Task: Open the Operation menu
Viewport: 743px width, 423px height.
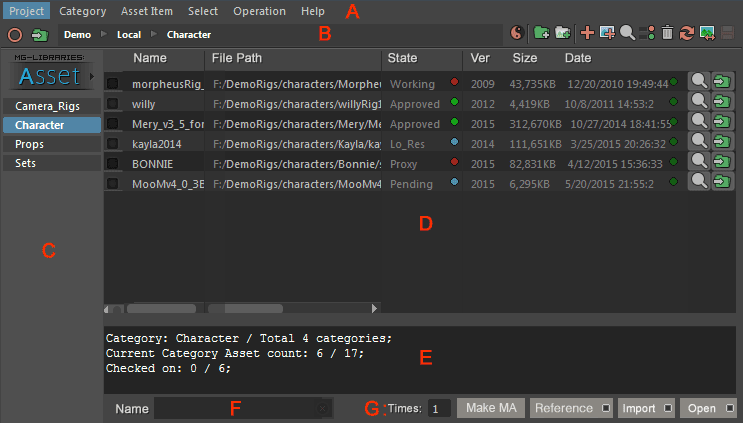Action: (x=259, y=11)
